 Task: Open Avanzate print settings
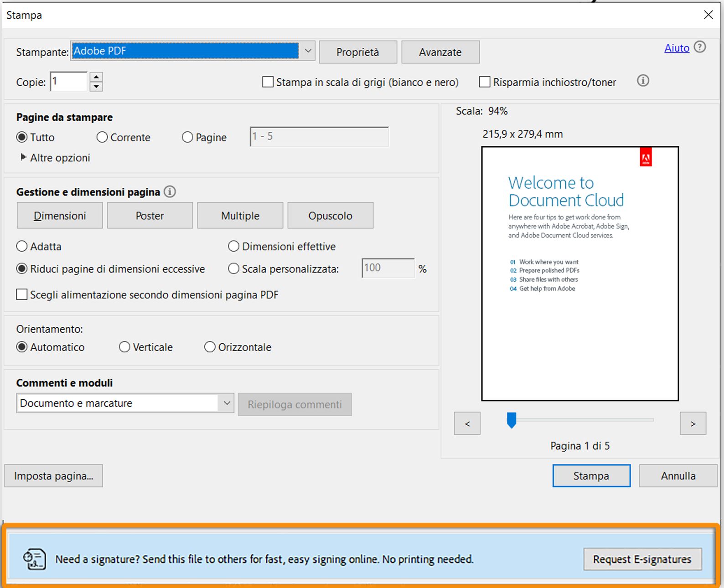pos(440,52)
